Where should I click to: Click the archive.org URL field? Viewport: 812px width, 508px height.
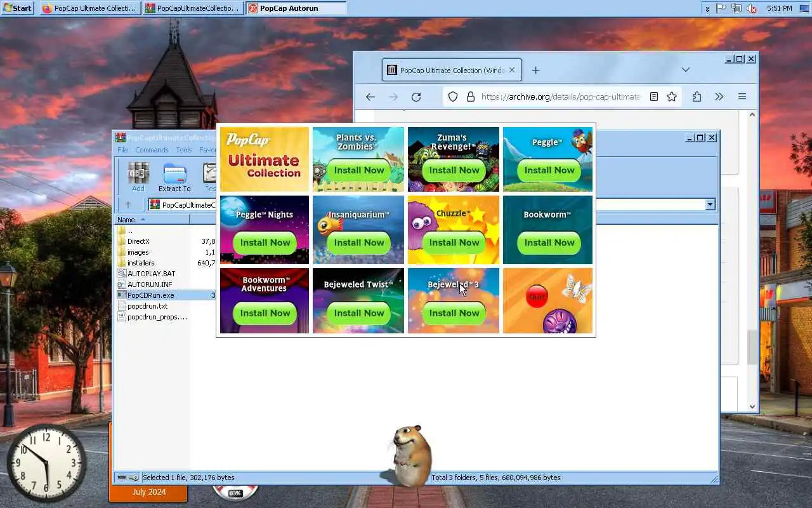point(561,97)
